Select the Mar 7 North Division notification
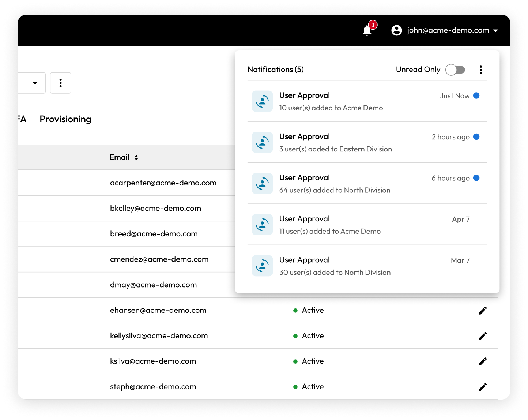This screenshot has width=528, height=420. 335,266
